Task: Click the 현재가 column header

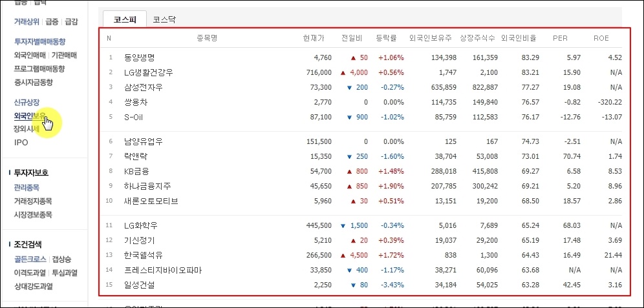Action: [314, 39]
